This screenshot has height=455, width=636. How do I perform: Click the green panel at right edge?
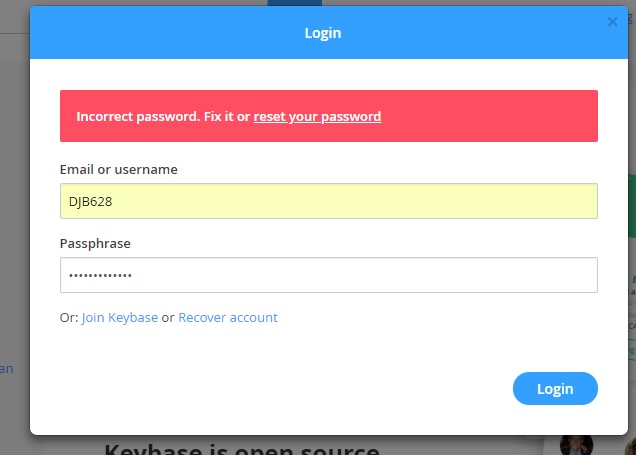tap(632, 206)
